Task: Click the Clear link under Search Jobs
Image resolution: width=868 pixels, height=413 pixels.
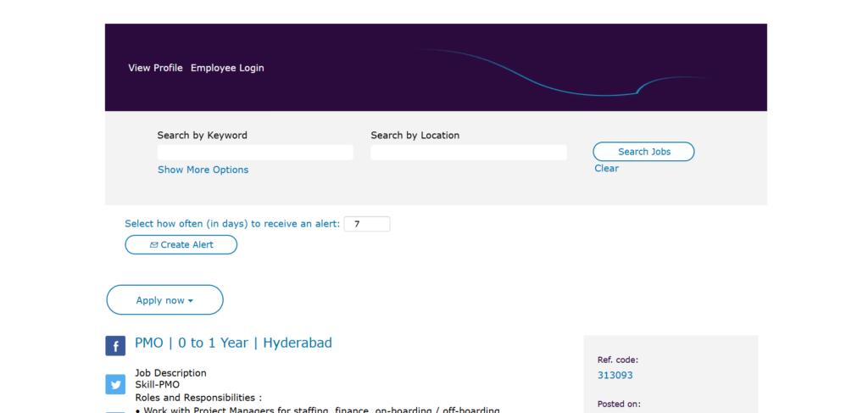Action: point(606,168)
